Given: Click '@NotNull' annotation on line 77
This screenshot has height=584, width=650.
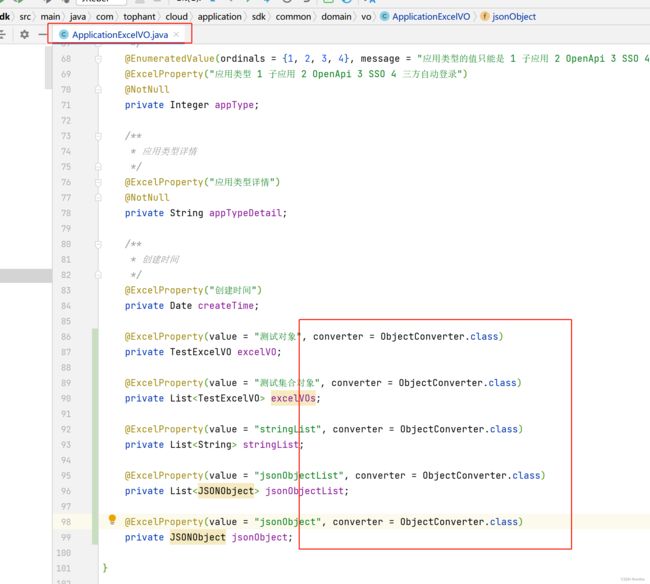Looking at the screenshot, I should (147, 198).
